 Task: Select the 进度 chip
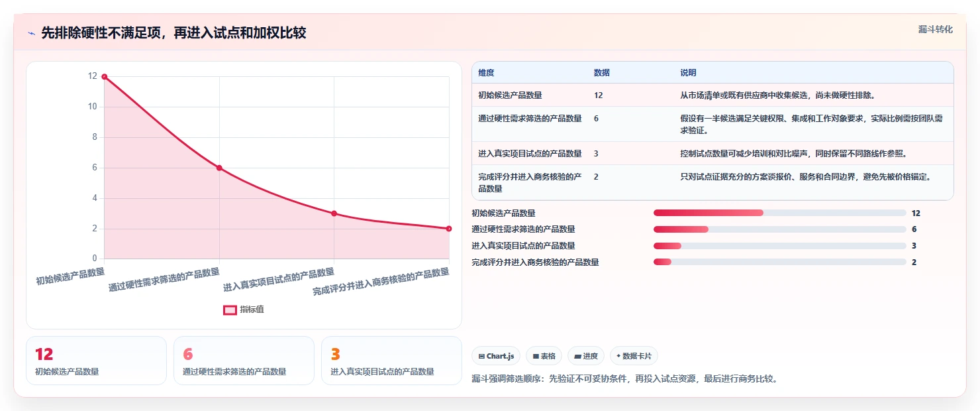(x=586, y=356)
